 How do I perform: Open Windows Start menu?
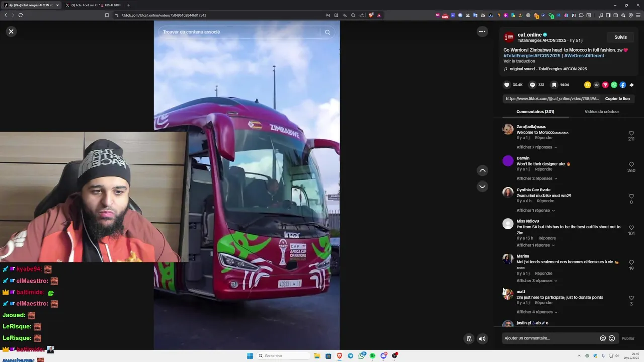(250, 356)
